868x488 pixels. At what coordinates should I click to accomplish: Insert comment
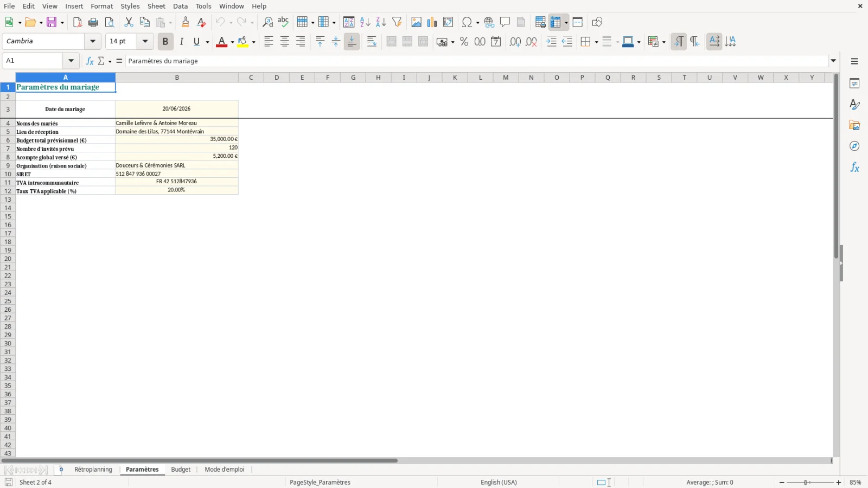[x=505, y=22]
